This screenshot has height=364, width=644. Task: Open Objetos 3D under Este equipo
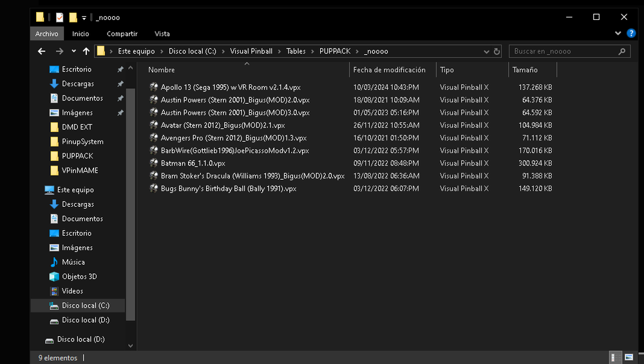(79, 276)
